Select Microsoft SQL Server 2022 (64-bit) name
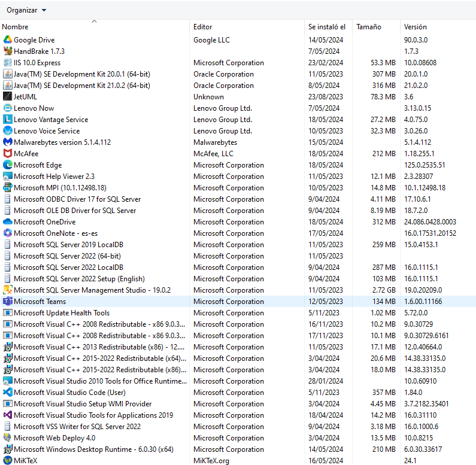 (x=68, y=256)
